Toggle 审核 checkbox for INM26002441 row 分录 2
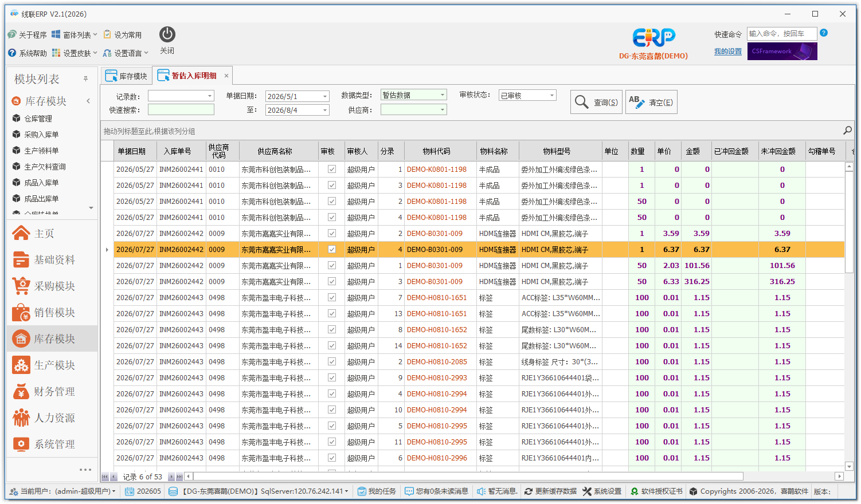 [331, 201]
